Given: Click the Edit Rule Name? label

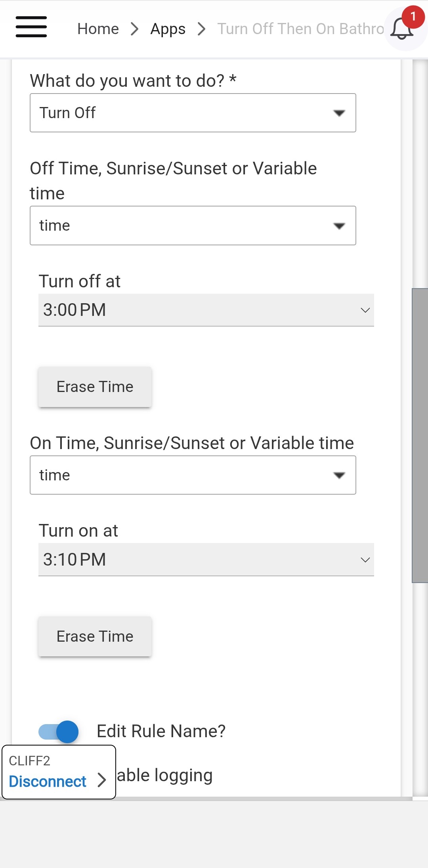Looking at the screenshot, I should click(x=161, y=731).
